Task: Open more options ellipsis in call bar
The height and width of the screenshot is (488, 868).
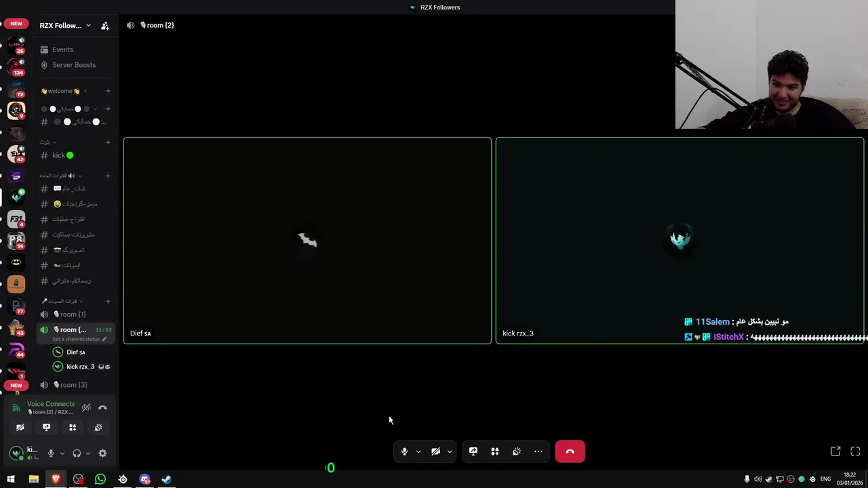Action: pos(538,451)
